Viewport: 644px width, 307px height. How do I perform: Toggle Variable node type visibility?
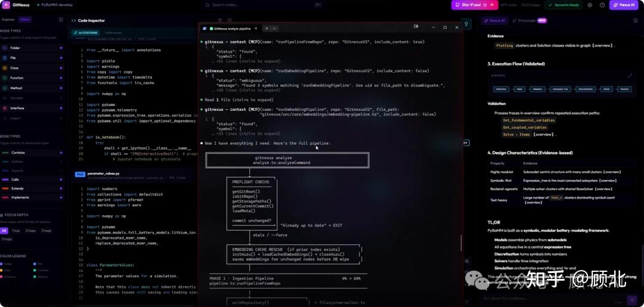point(32,98)
